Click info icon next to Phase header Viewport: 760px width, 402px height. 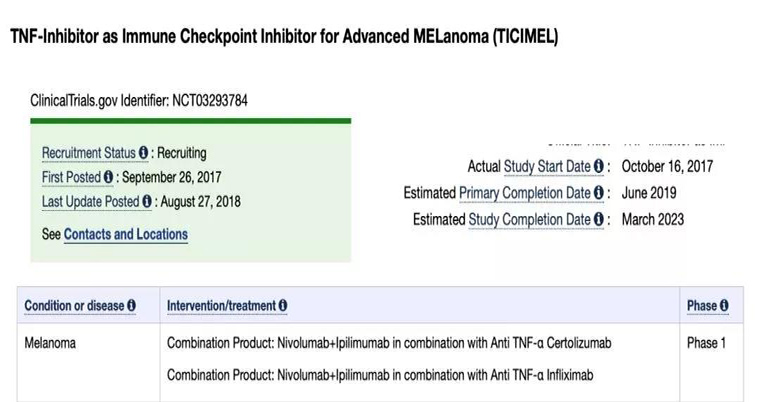click(724, 305)
